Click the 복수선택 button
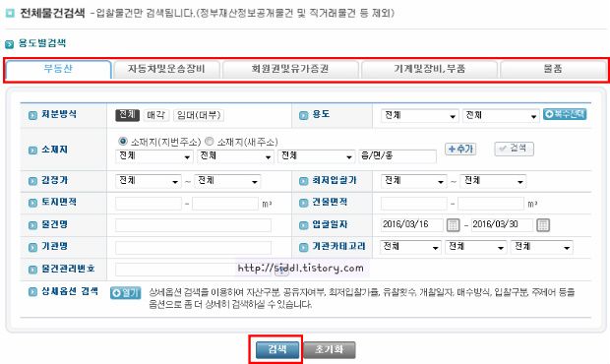The height and width of the screenshot is (364, 610). coord(565,114)
